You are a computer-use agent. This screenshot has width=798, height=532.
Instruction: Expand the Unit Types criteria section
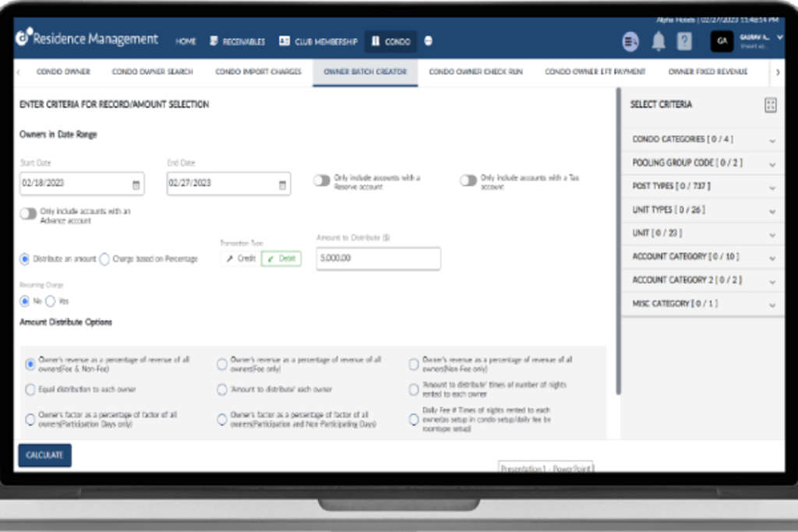(x=772, y=210)
